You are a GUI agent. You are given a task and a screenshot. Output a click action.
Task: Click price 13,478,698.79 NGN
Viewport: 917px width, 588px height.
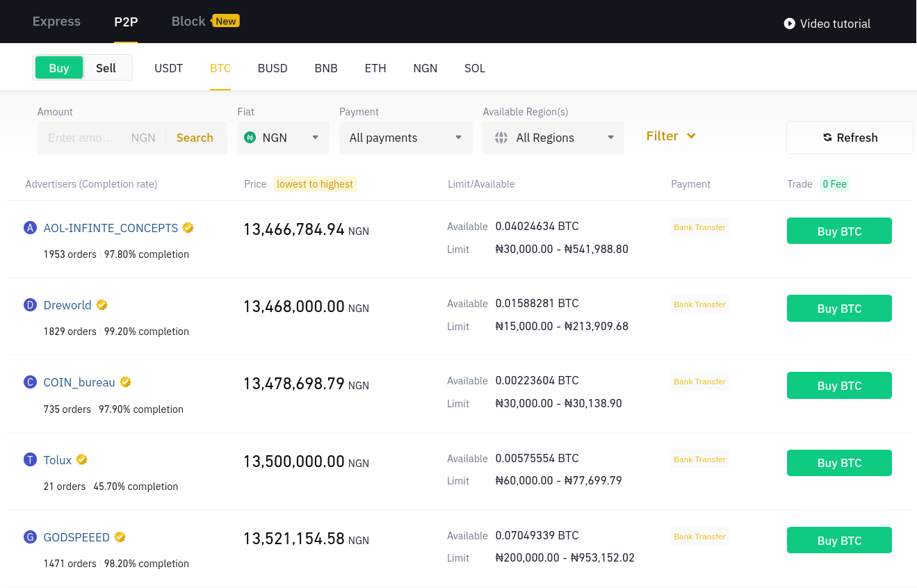click(306, 384)
